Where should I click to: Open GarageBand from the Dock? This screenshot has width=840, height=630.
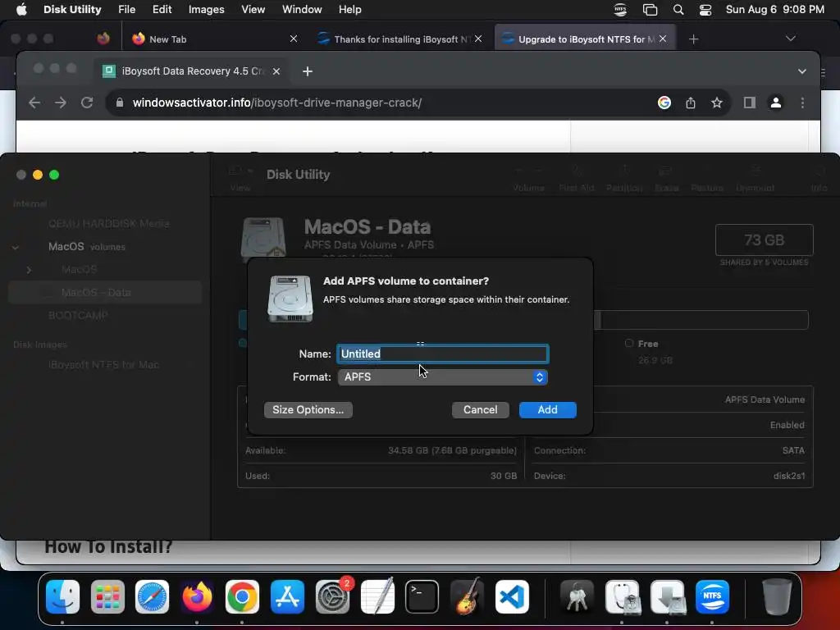pyautogui.click(x=467, y=597)
